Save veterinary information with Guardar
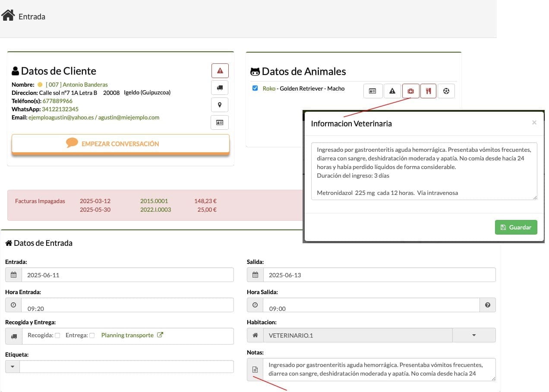Viewport: 549px width, 392px height. pos(516,227)
